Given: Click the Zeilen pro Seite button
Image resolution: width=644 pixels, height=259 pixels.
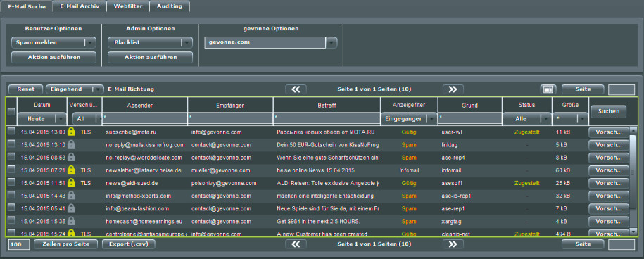Looking at the screenshot, I should point(65,244).
